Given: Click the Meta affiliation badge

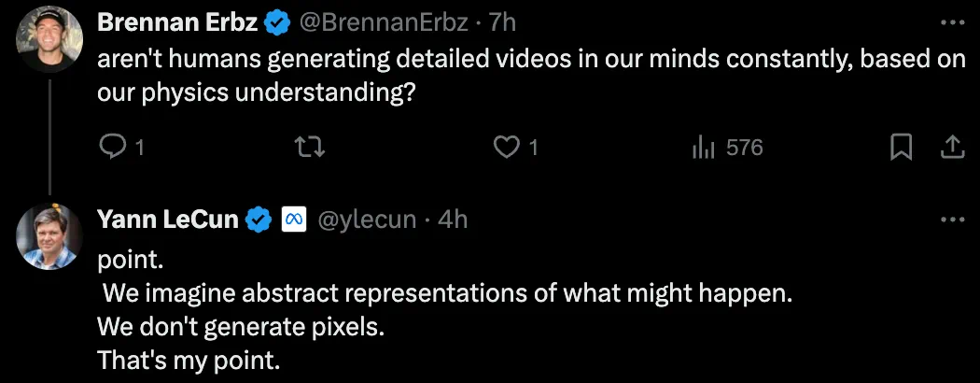Looking at the screenshot, I should pos(295,220).
